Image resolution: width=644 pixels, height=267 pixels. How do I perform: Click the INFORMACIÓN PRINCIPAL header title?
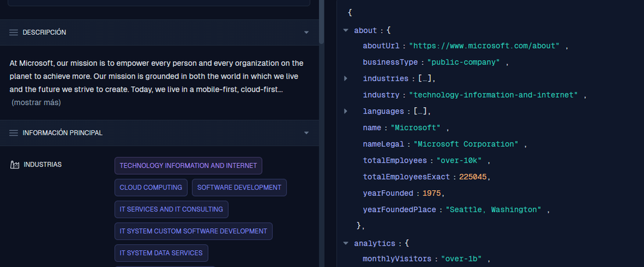[x=62, y=133]
